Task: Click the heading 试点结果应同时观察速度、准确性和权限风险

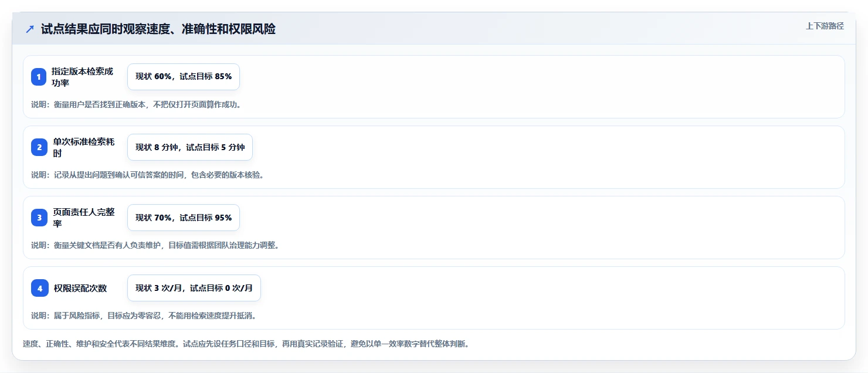Action: pos(158,29)
